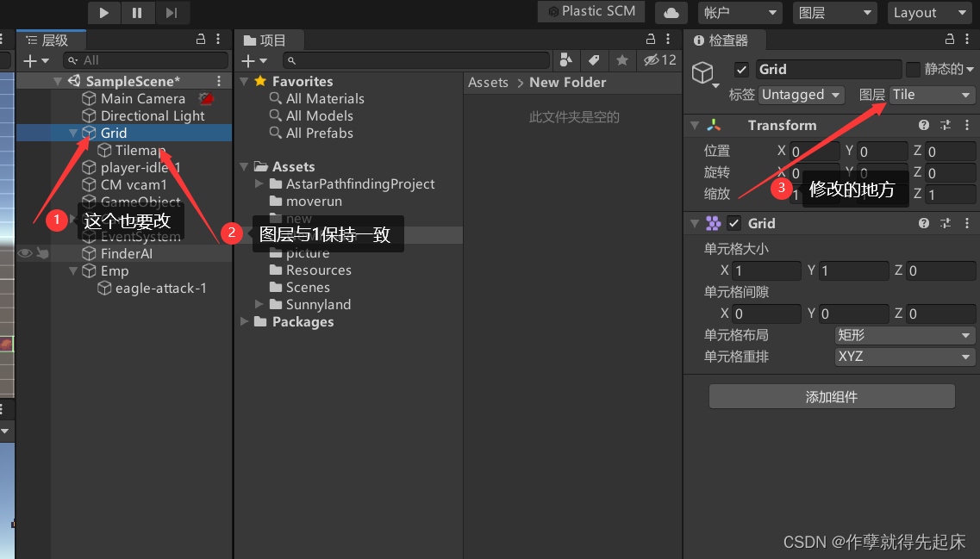Open the Scenes folder

(x=308, y=288)
